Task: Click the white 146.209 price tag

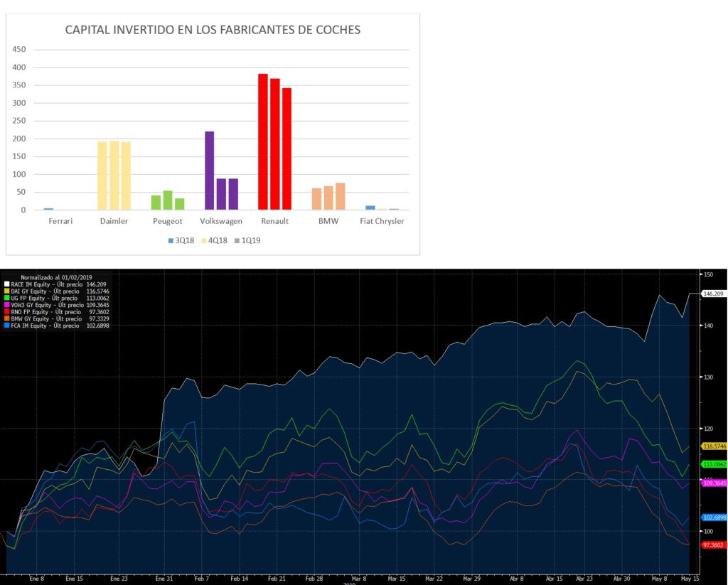Action: 713,294
